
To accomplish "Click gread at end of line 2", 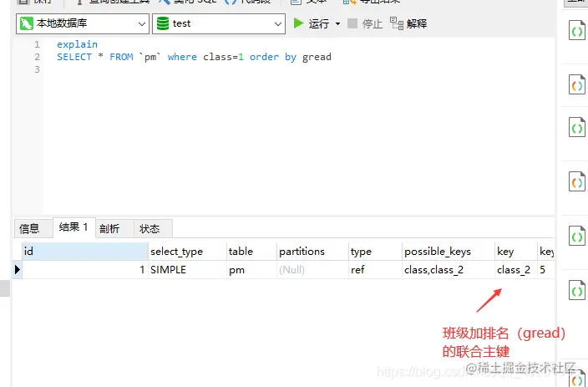I will (x=317, y=57).
